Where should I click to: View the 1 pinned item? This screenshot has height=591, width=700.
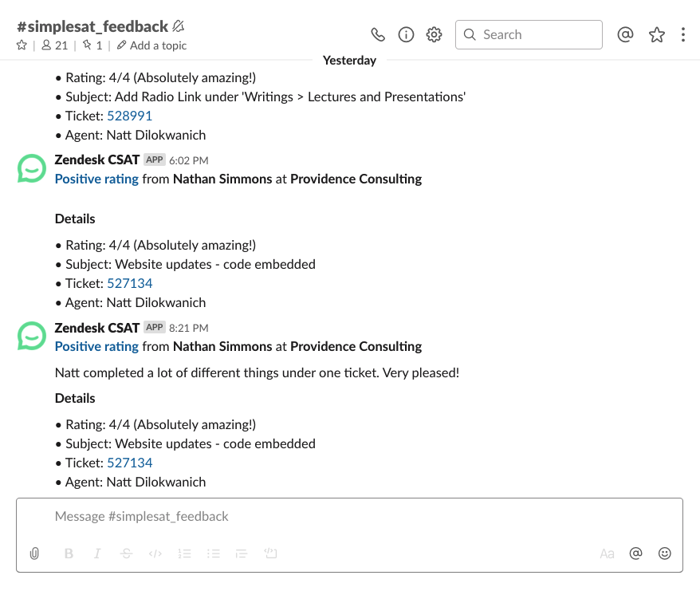92,45
